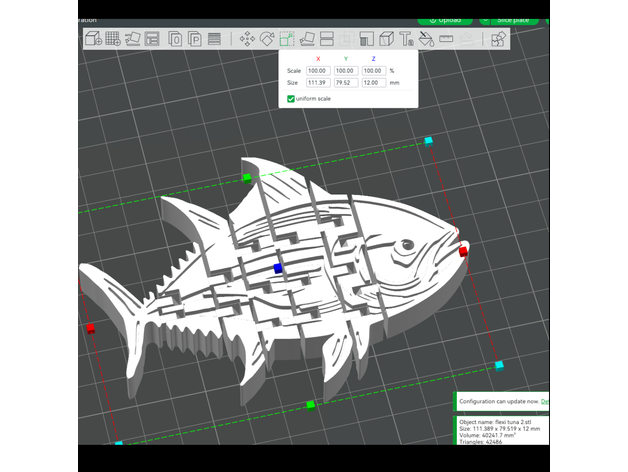Select the Lay on face tool
This screenshot has height=472, width=628.
tap(308, 39)
